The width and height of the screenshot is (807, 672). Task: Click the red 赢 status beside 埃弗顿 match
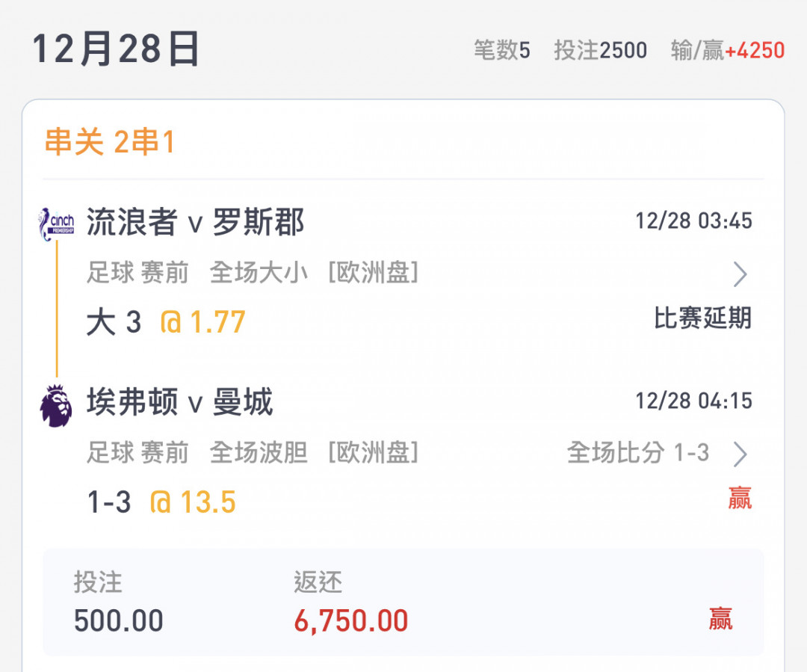point(740,498)
